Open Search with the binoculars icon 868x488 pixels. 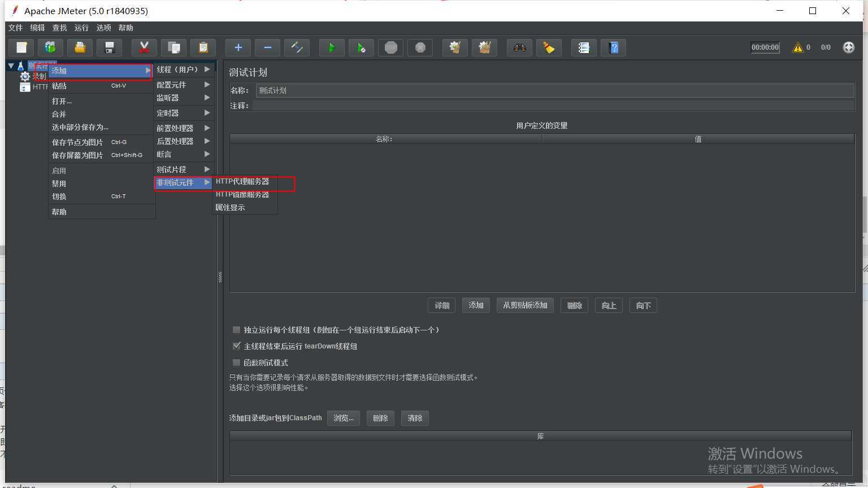[x=519, y=48]
